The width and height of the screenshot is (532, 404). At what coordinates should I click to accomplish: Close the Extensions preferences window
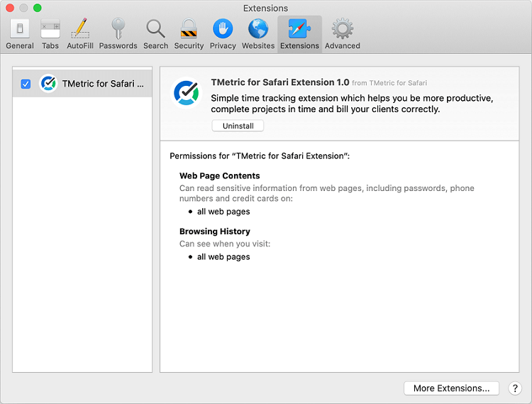coord(10,8)
